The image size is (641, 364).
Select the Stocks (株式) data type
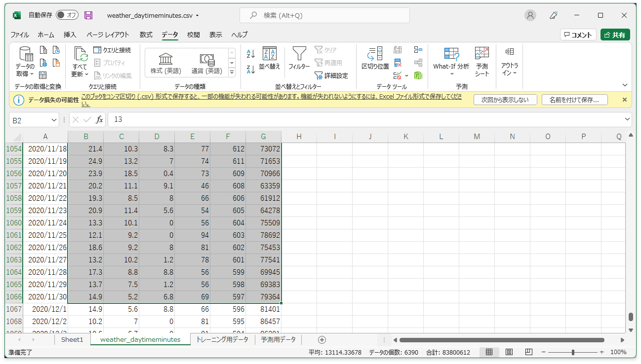tap(165, 64)
